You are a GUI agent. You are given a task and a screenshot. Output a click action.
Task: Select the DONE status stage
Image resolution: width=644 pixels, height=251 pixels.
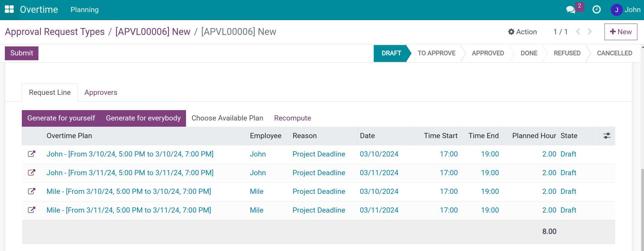point(529,53)
